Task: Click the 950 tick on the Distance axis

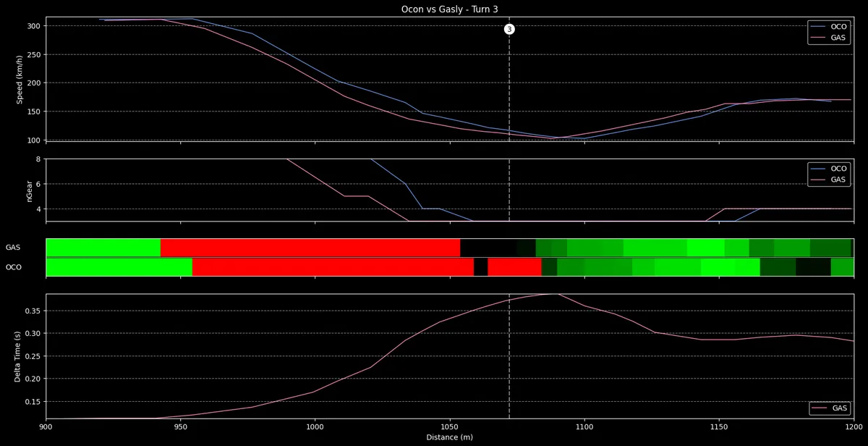Action: (x=181, y=427)
